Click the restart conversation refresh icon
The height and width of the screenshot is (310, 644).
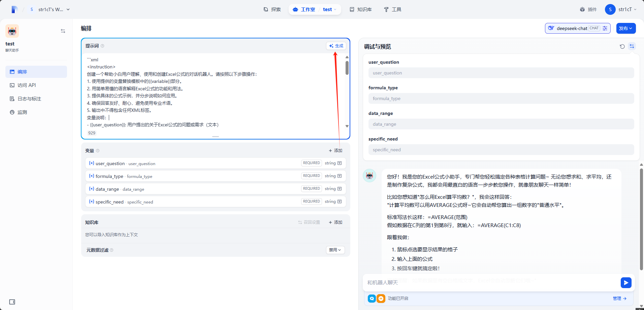622,46
